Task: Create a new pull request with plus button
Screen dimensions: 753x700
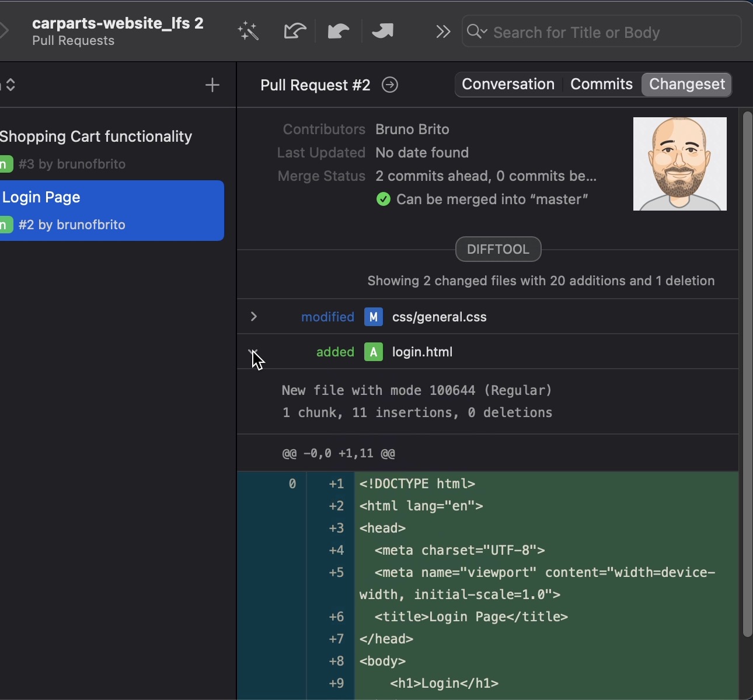Action: coord(212,85)
